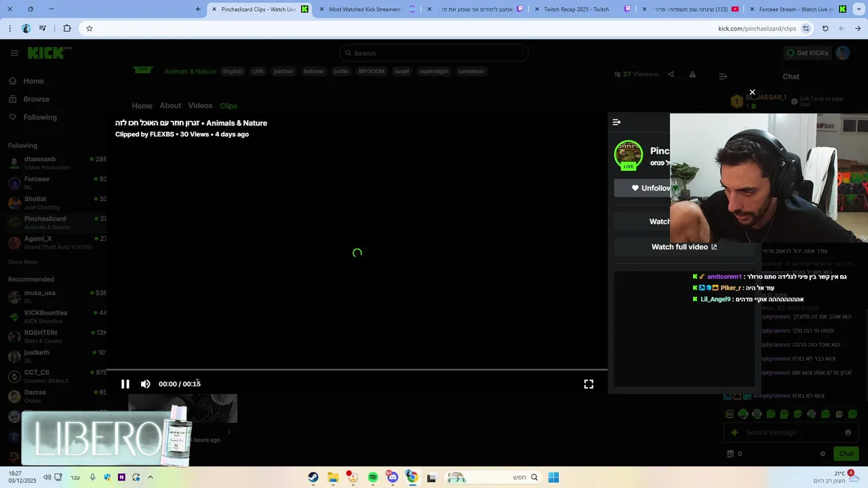
Task: Open ROSHTEIN recommended channel
Action: pos(56,336)
